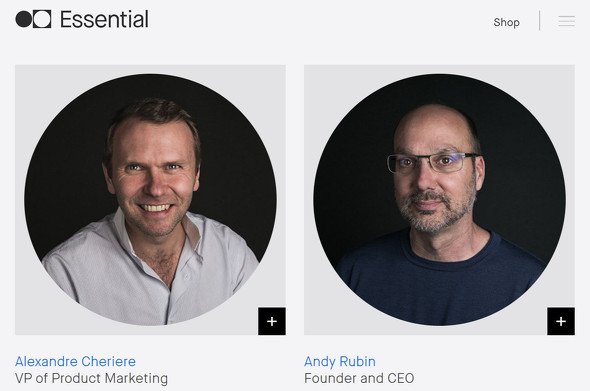
Task: Select Alexandre Cheriere's portrait photo
Action: pos(151,199)
